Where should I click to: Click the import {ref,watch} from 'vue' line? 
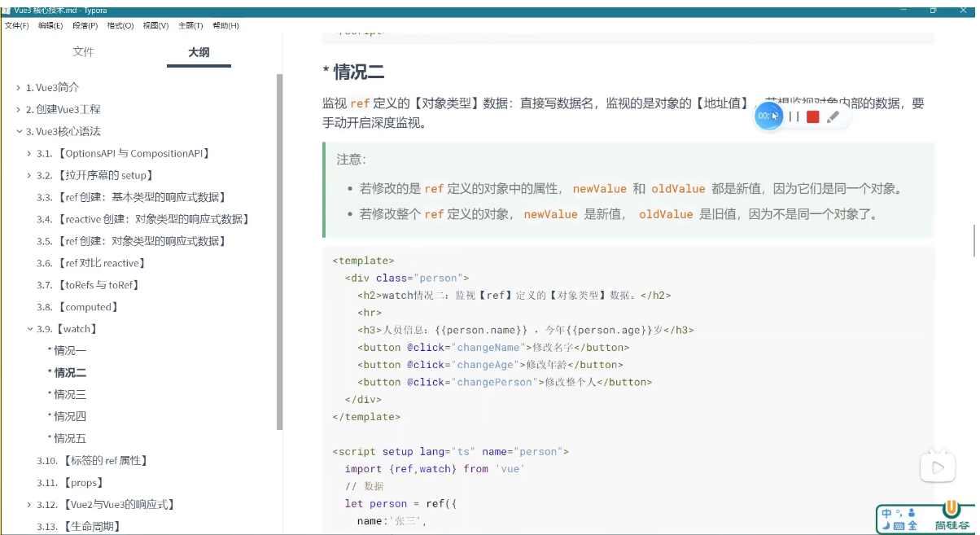pyautogui.click(x=435, y=469)
